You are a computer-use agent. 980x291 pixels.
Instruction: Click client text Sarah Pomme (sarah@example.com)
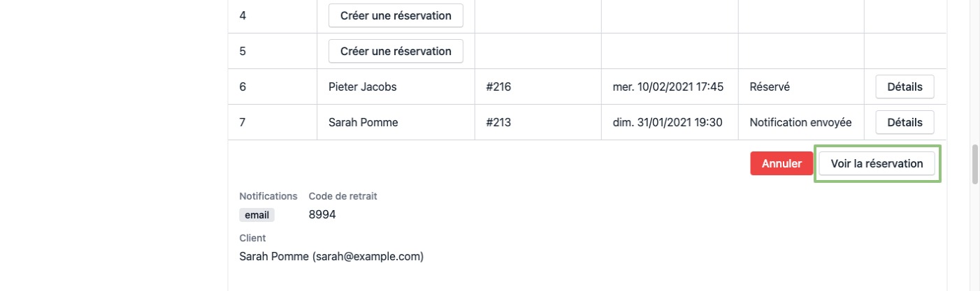[331, 257]
